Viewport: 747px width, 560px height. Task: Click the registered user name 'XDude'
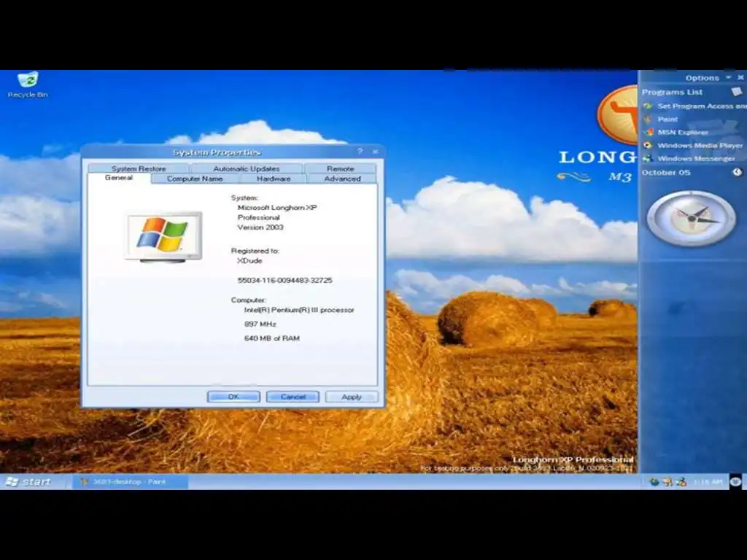tap(249, 260)
